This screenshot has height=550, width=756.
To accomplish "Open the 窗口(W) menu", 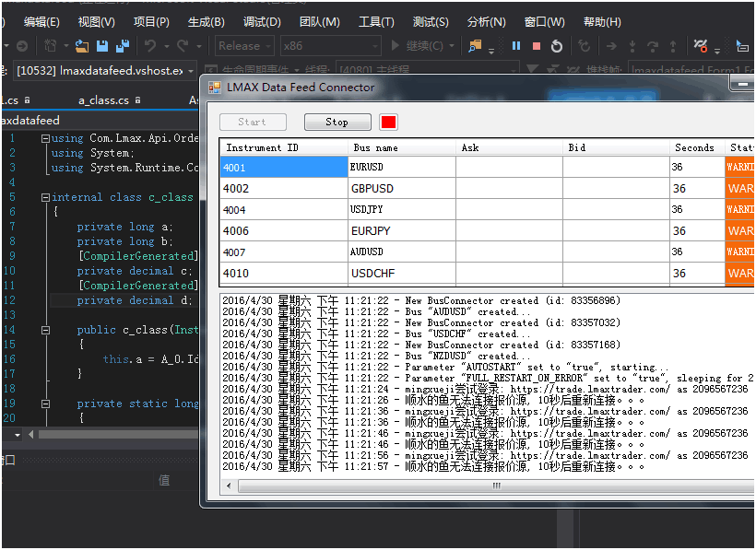I will (x=544, y=22).
